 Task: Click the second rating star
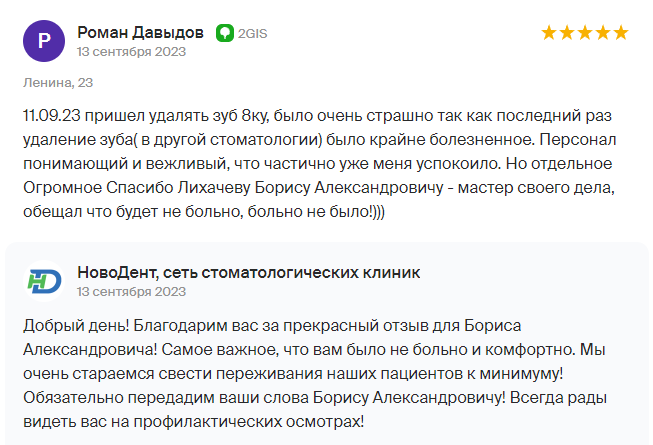[567, 32]
